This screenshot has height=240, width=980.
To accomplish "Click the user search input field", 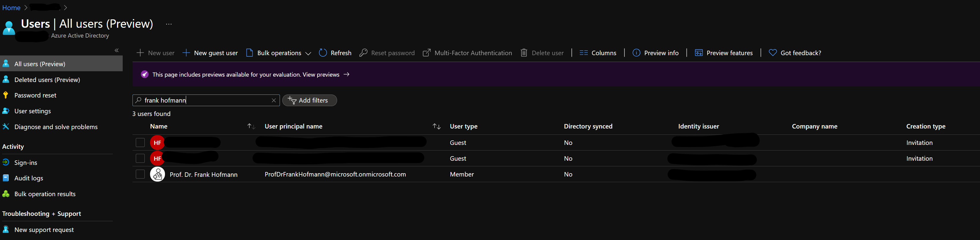I will click(x=205, y=100).
